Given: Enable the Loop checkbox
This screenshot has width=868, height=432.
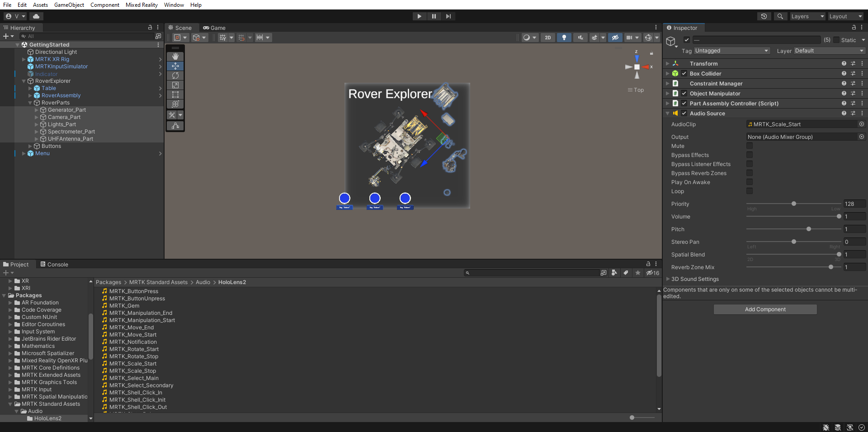Looking at the screenshot, I should (x=750, y=191).
